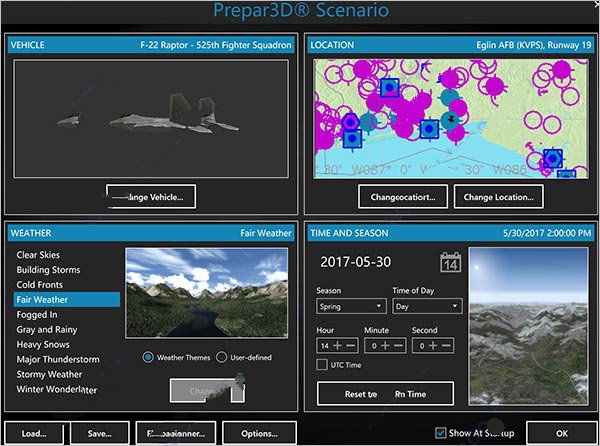This screenshot has height=446, width=600.
Task: Select Gray and Rainy weather theme
Action: (67, 329)
